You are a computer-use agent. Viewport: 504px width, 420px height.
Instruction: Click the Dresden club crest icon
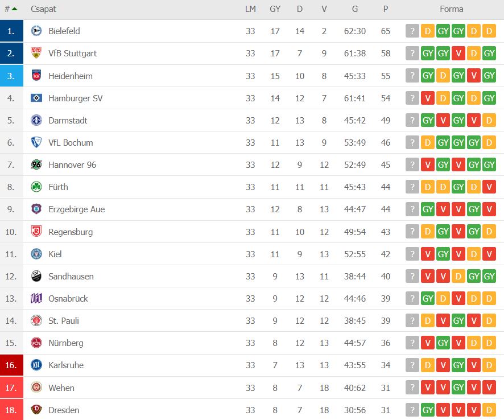36,410
